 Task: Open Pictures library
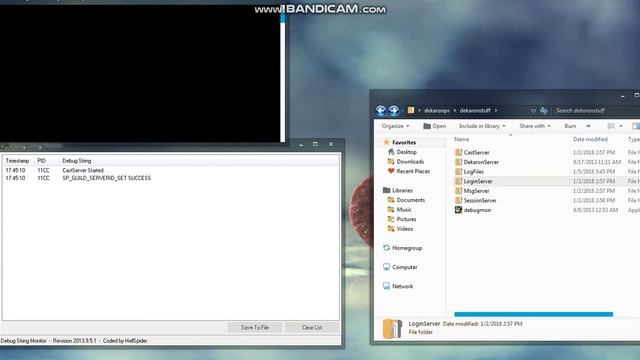tap(407, 219)
